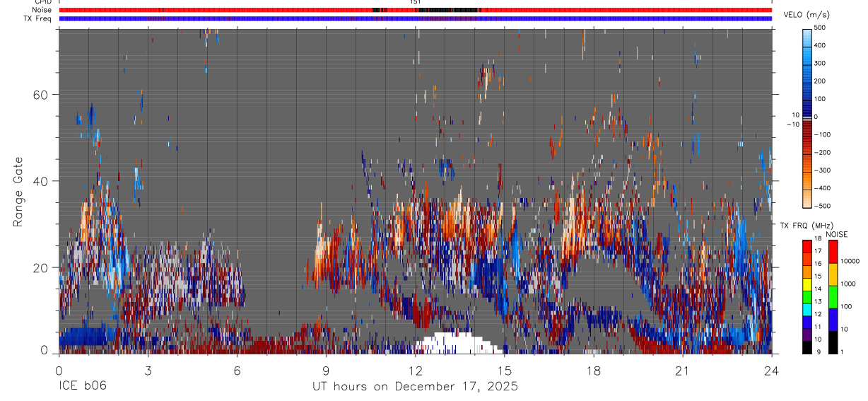Screen dimensions: 868x401
Task: Click the UT hours on December 17, 2025 title
Action: pos(415,386)
